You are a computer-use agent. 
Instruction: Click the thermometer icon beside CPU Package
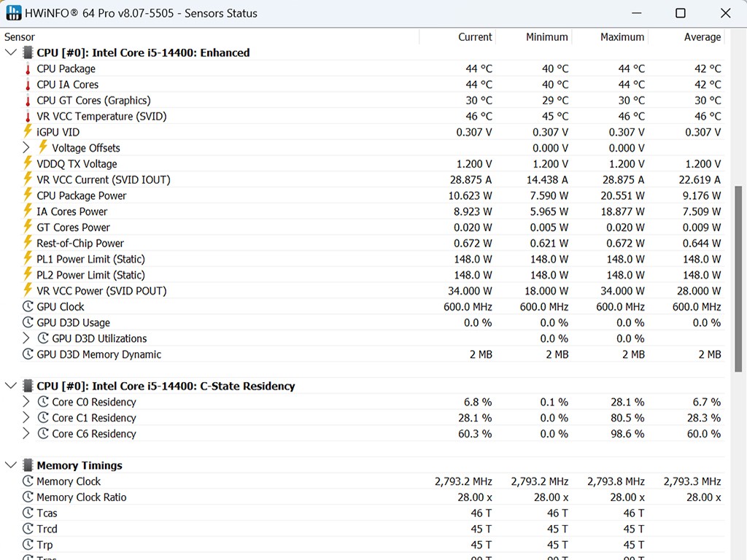[28, 69]
